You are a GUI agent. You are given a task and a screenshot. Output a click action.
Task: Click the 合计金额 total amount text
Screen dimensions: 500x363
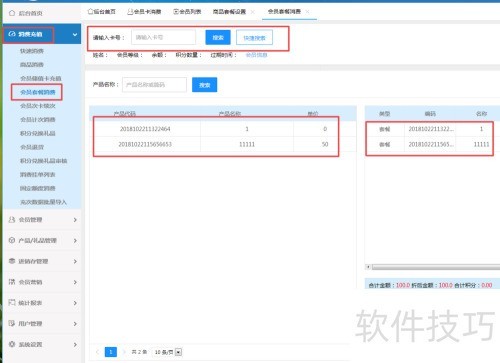389,285
